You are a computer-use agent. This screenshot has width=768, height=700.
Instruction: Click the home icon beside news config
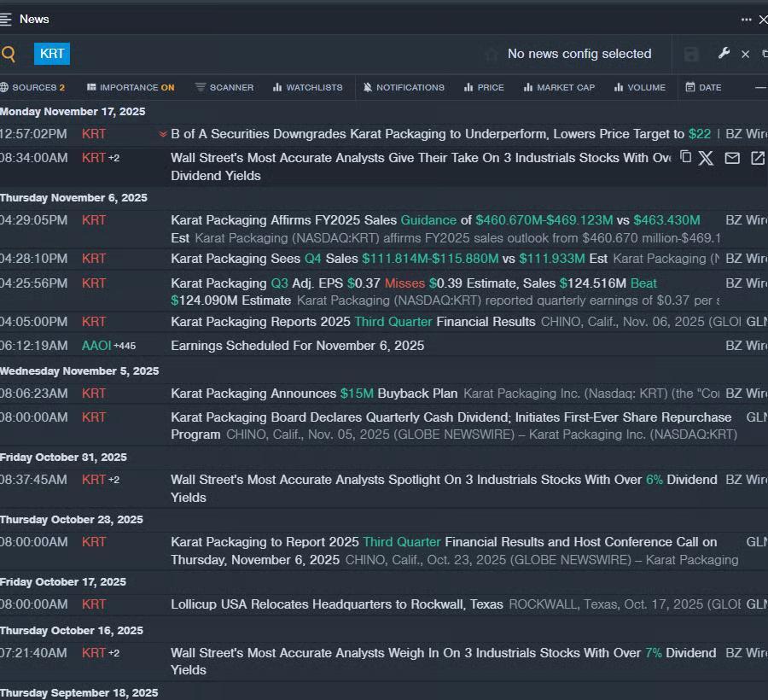pos(491,55)
